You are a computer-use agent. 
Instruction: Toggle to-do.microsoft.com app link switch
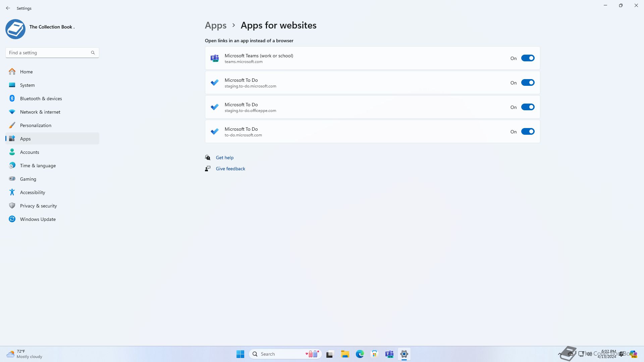[528, 131]
